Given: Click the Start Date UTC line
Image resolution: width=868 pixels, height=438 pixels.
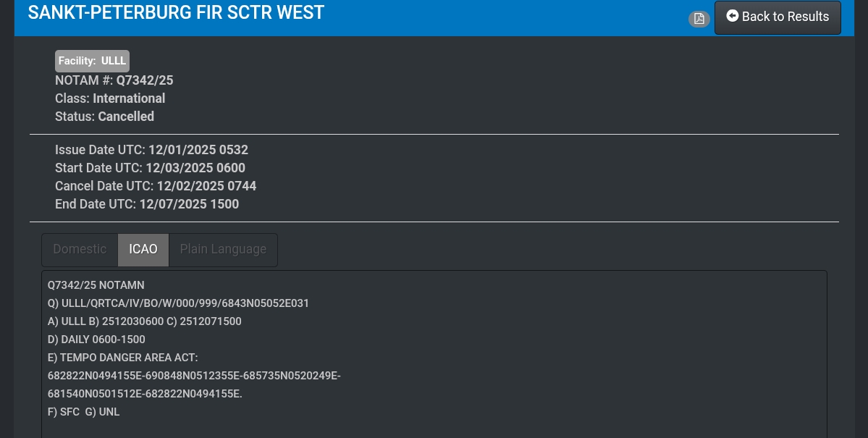Looking at the screenshot, I should point(150,169).
